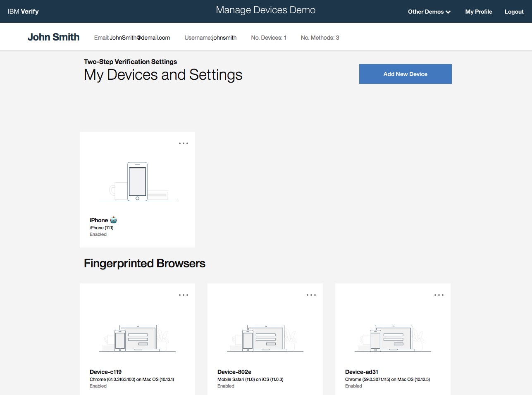Click the Fingerprinted Browsers heading
The width and height of the screenshot is (532, 395).
[145, 264]
